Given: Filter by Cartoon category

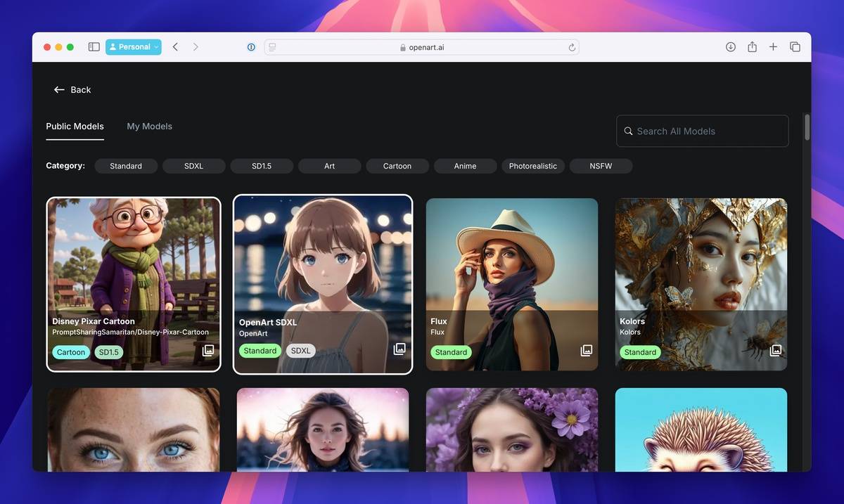Looking at the screenshot, I should 397,166.
